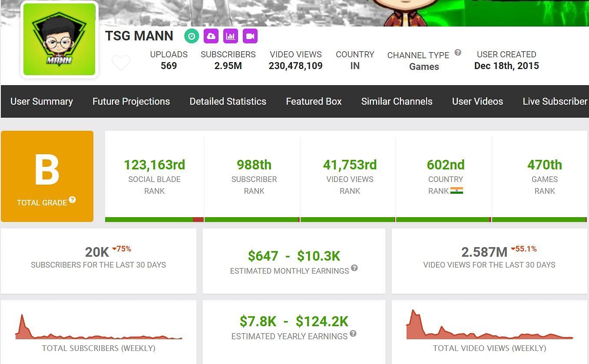Click the India flag next to Country Rank
This screenshot has height=364, width=589.
pyautogui.click(x=457, y=191)
